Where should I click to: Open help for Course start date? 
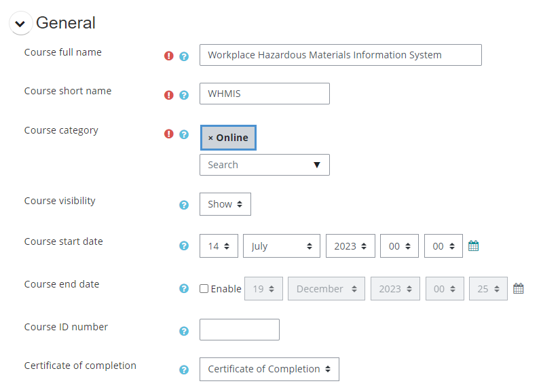tap(184, 246)
